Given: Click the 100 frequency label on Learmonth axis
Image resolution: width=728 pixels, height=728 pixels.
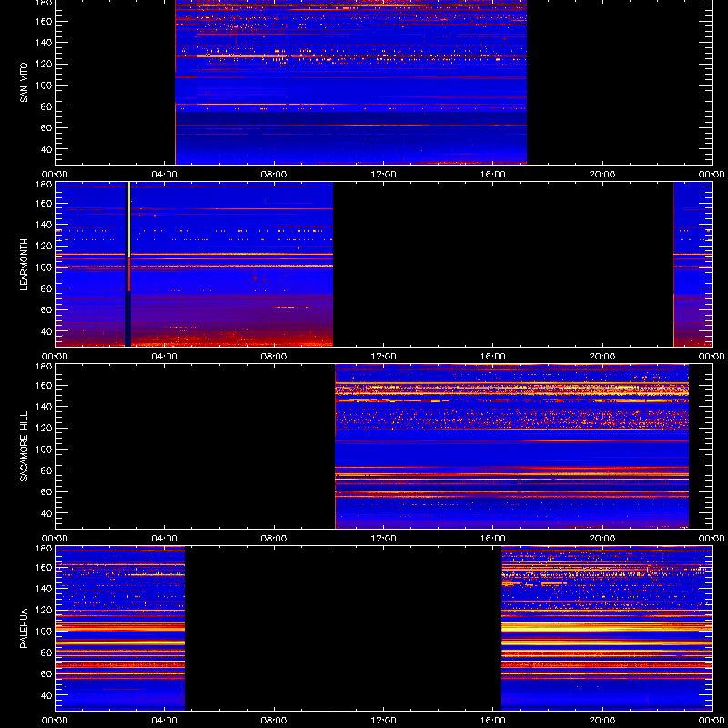Looking at the screenshot, I should [45, 268].
